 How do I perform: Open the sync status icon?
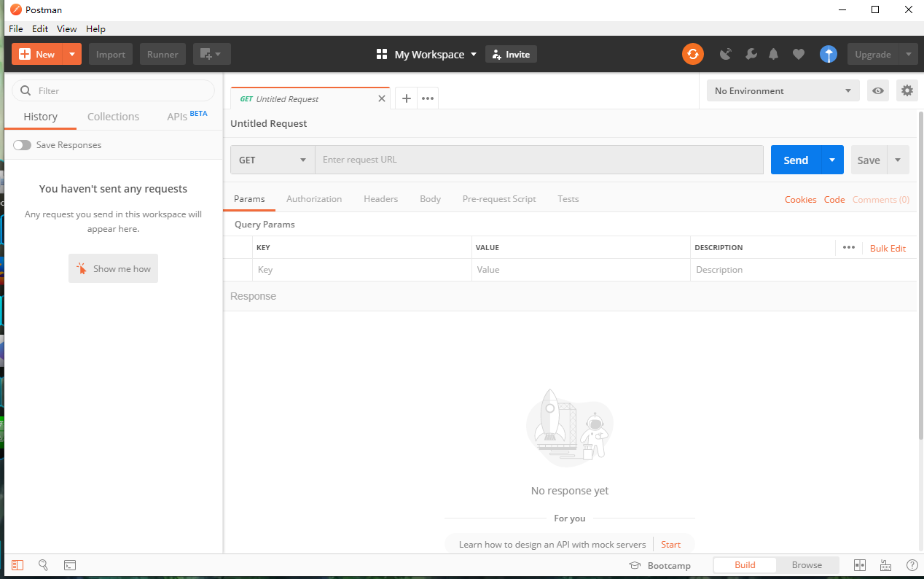[x=693, y=54]
